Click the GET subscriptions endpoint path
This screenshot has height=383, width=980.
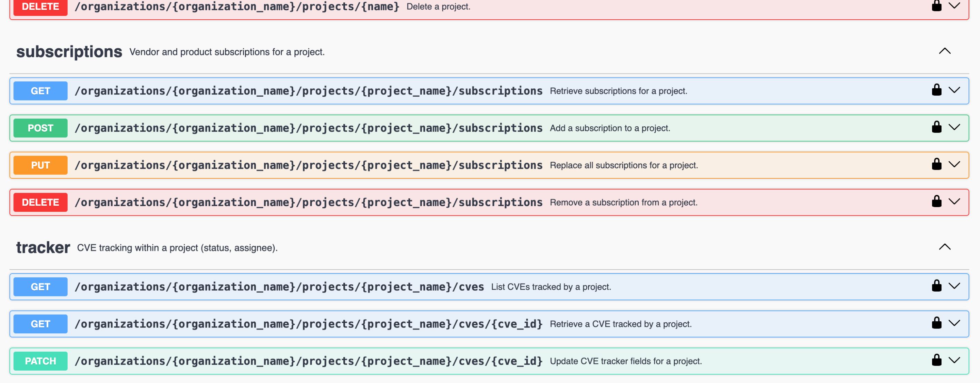click(308, 91)
